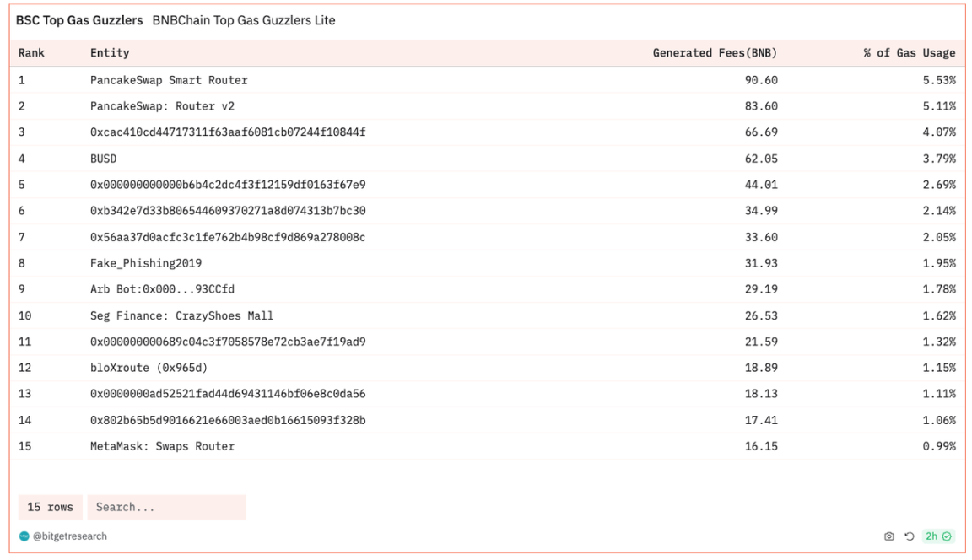The height and width of the screenshot is (560, 972).
Task: Select the MetaMask: Swaps Router entity
Action: 162,446
